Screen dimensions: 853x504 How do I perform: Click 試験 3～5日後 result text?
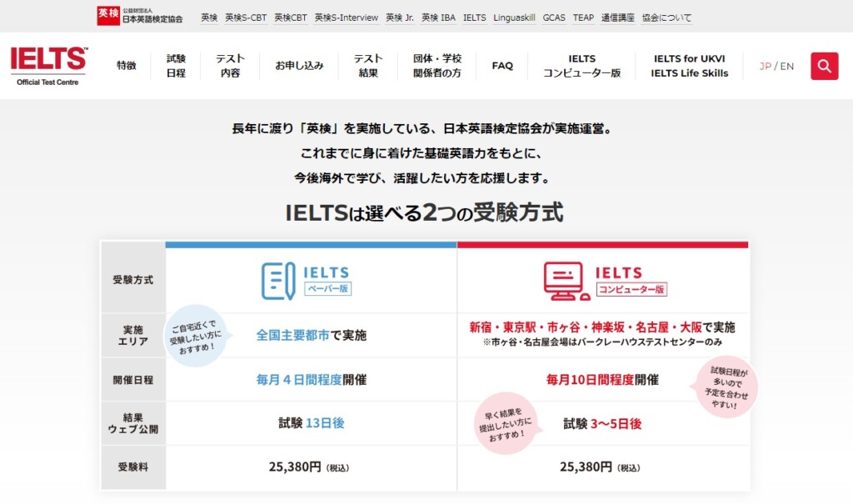[x=602, y=423]
